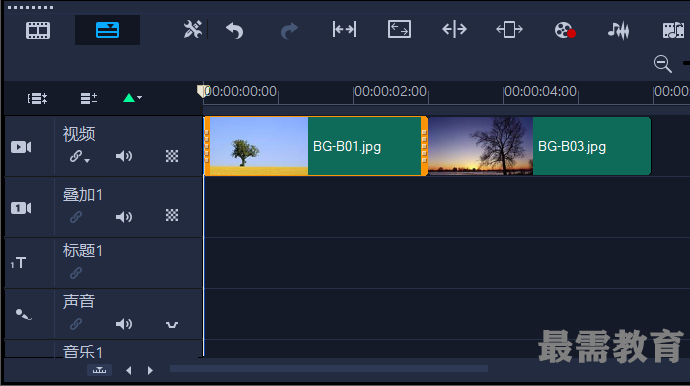This screenshot has width=690, height=386.
Task: Open the sound mixer
Action: tap(618, 30)
